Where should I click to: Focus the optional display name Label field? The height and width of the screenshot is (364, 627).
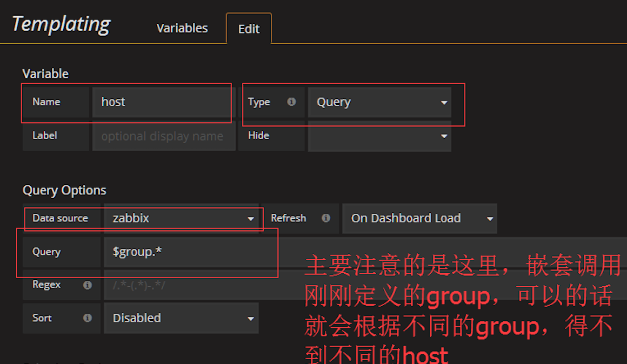point(163,136)
